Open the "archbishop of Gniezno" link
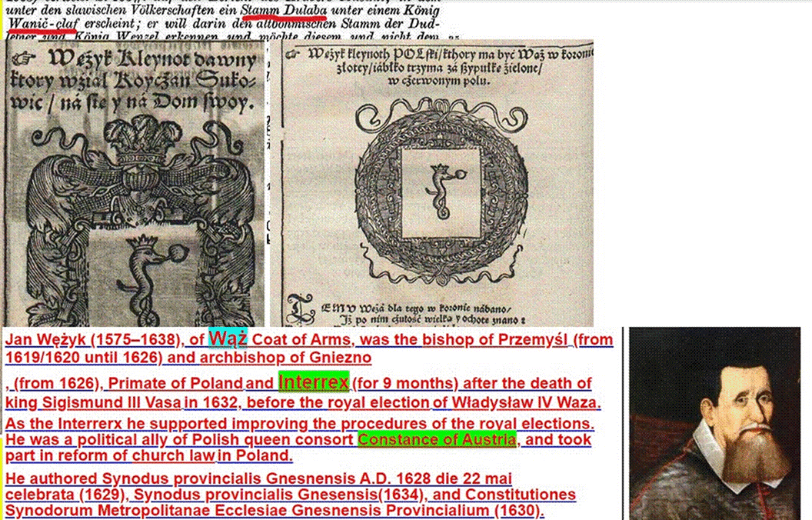Screen dimensions: 812x520 point(285,358)
